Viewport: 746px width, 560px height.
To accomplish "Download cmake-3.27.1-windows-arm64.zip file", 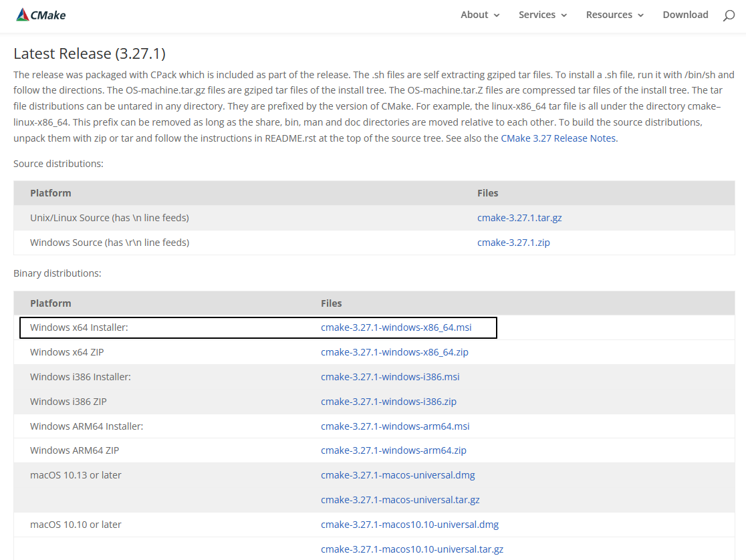I will (x=394, y=450).
